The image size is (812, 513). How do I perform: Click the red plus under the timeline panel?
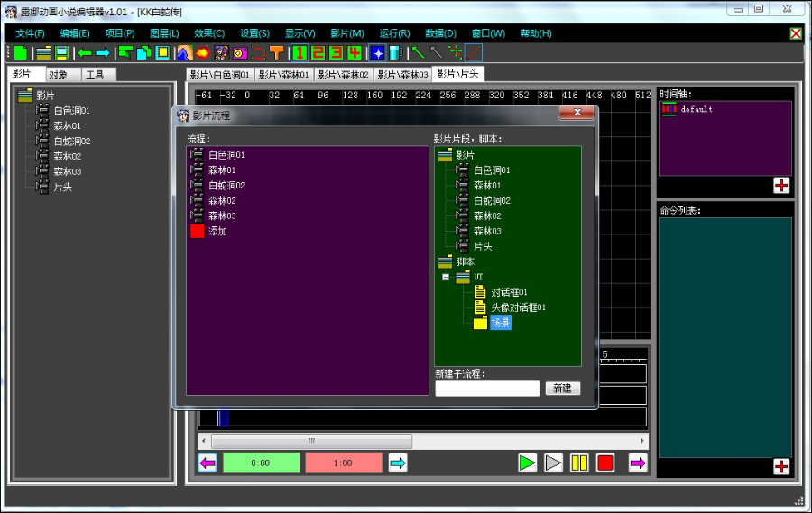click(780, 185)
